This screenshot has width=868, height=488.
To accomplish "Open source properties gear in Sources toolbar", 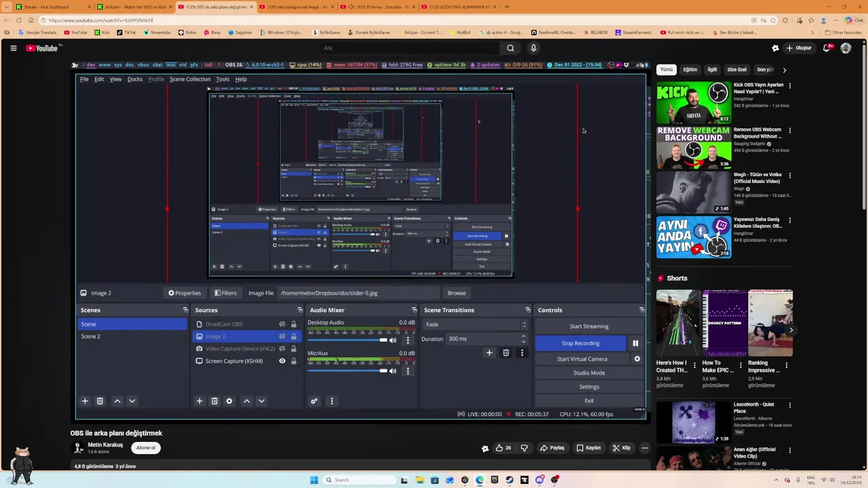I will [x=229, y=401].
